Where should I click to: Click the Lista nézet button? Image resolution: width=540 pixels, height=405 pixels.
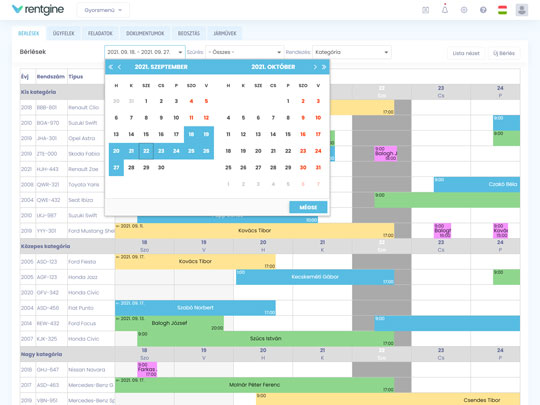click(466, 53)
